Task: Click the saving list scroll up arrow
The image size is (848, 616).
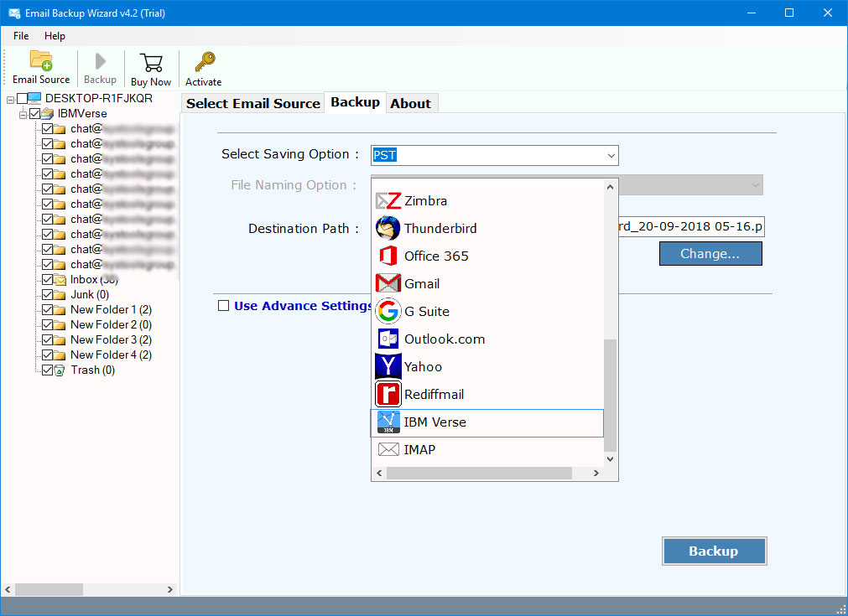Action: tap(610, 187)
